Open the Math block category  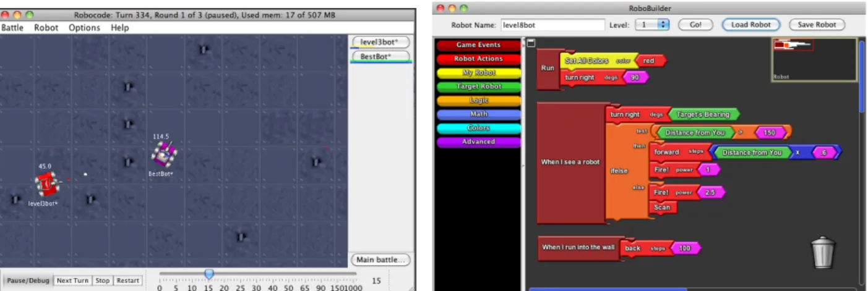478,114
